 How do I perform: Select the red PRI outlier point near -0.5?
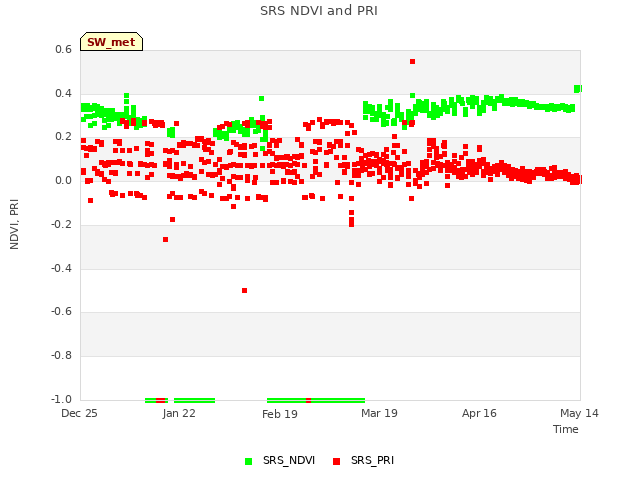[244, 291]
